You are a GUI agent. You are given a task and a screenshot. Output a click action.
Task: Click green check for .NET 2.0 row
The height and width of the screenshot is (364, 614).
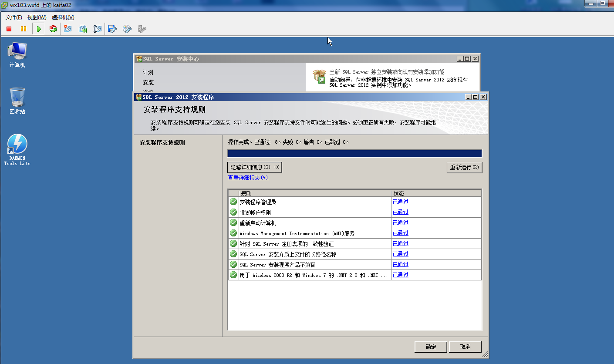point(233,275)
